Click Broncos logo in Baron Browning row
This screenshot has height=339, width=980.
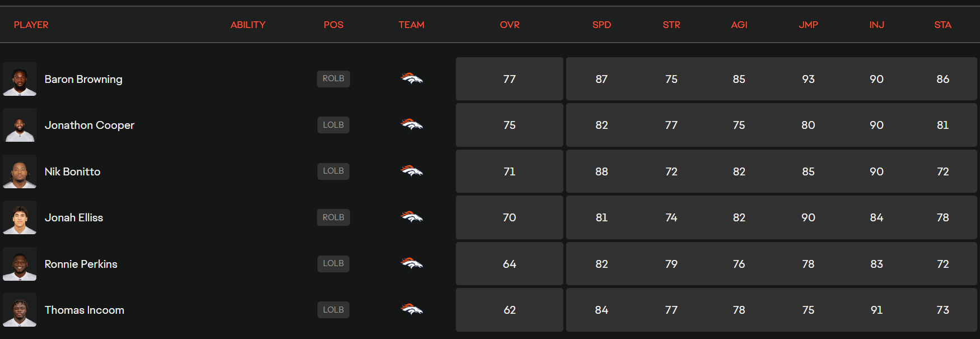[x=412, y=78]
